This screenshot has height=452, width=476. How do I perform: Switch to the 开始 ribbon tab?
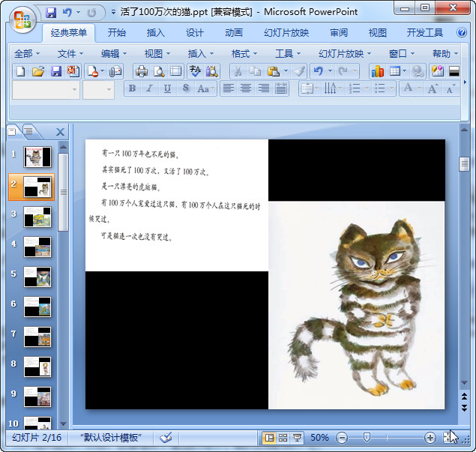pyautogui.click(x=117, y=32)
